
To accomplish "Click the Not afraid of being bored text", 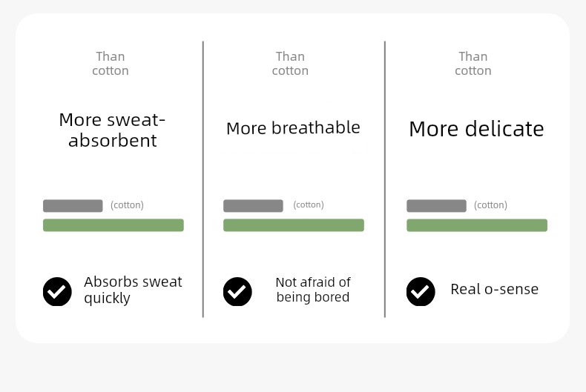I will point(313,290).
